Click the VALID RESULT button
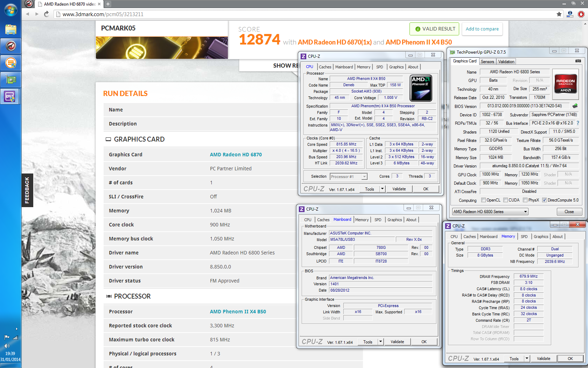The height and width of the screenshot is (368, 588). coord(434,29)
